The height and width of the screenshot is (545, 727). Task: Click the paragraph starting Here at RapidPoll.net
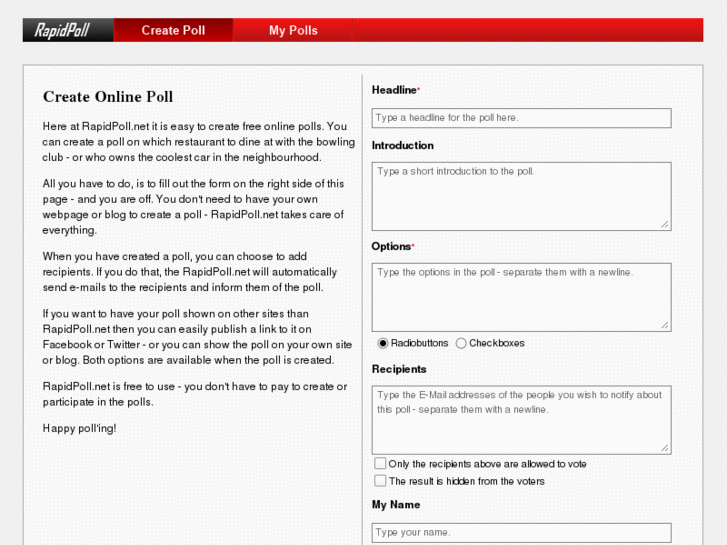pyautogui.click(x=198, y=142)
